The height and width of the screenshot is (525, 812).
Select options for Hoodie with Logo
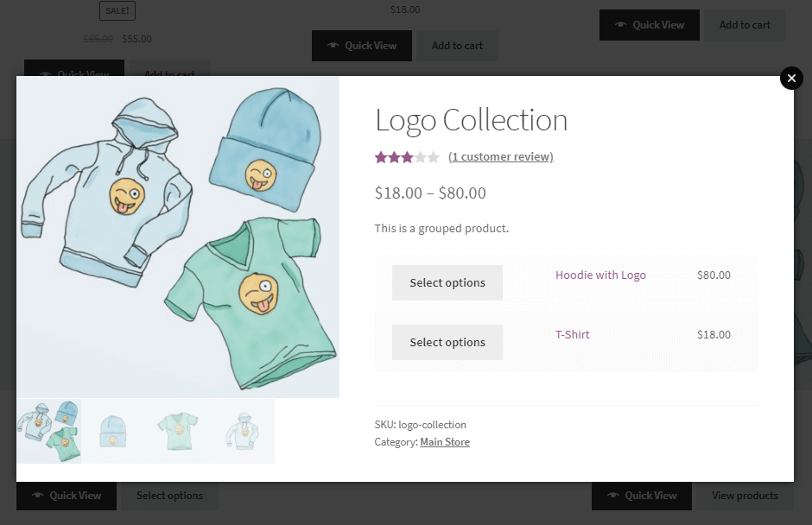tap(447, 282)
